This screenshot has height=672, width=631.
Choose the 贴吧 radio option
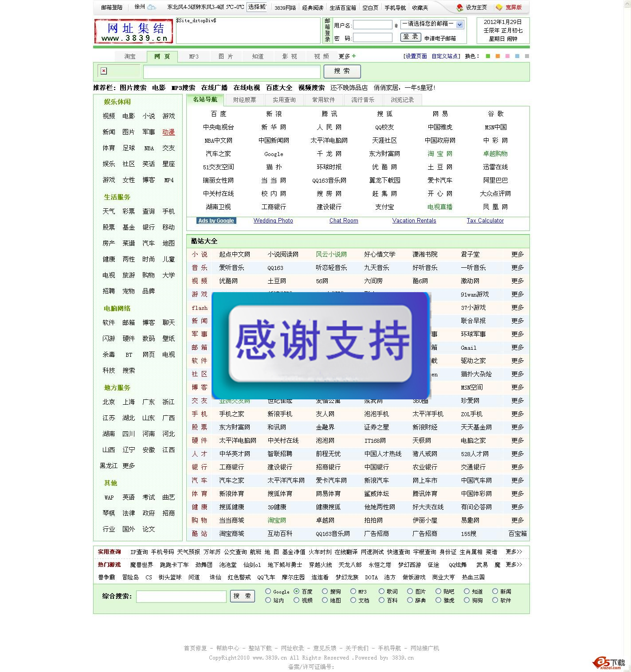[439, 591]
